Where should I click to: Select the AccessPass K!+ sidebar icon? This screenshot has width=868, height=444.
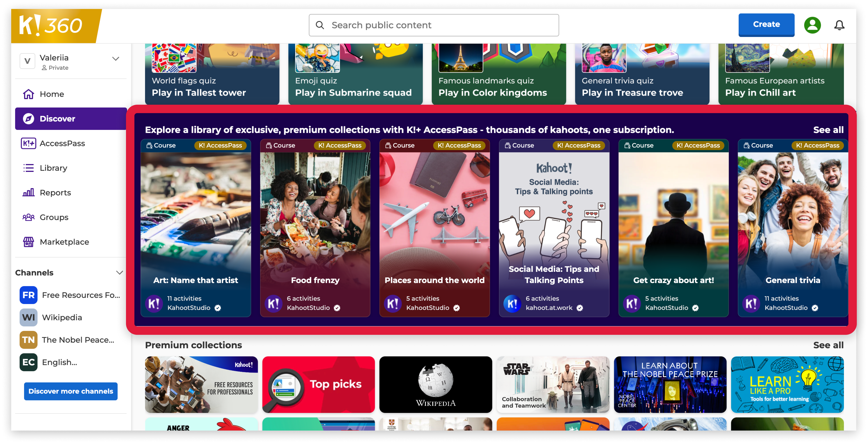pos(29,143)
